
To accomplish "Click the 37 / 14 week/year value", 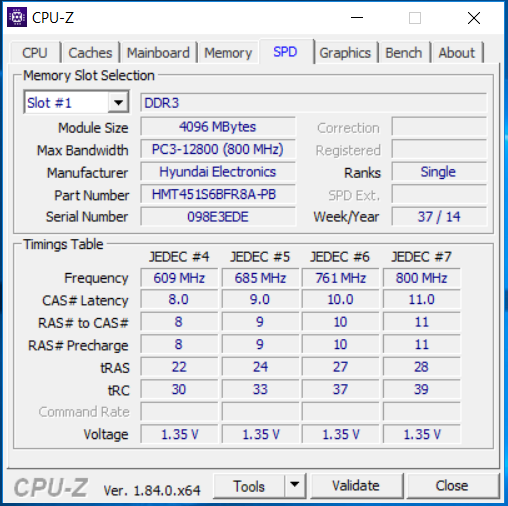I will point(439,217).
